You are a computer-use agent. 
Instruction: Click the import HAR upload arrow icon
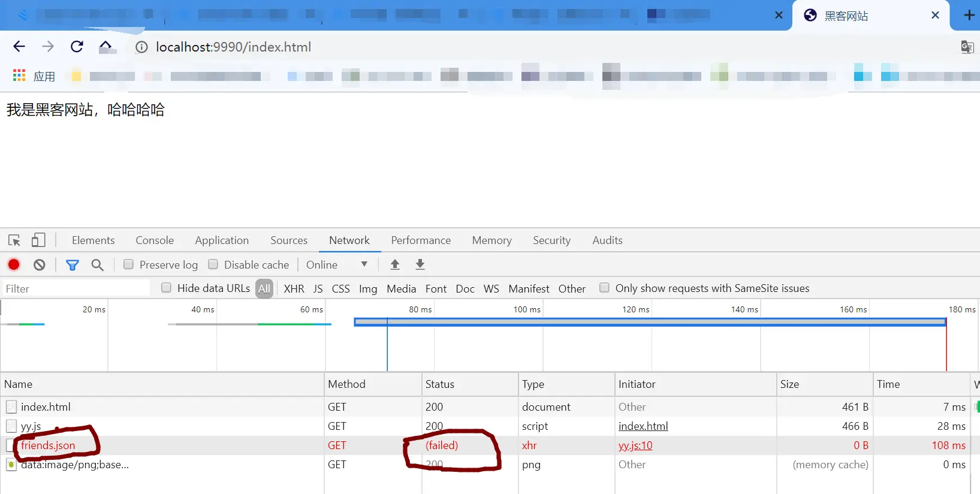click(395, 264)
